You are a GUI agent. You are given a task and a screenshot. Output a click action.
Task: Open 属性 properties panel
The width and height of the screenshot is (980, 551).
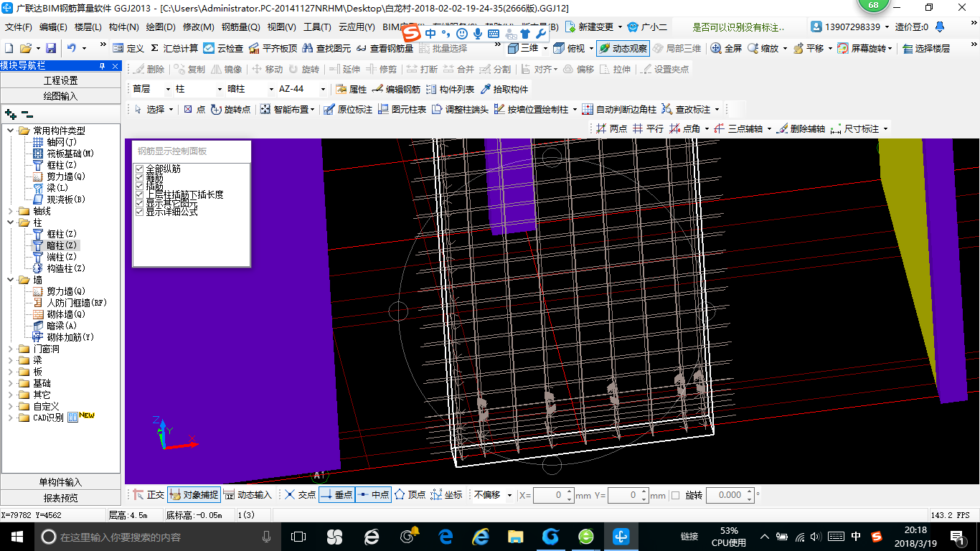coord(352,89)
